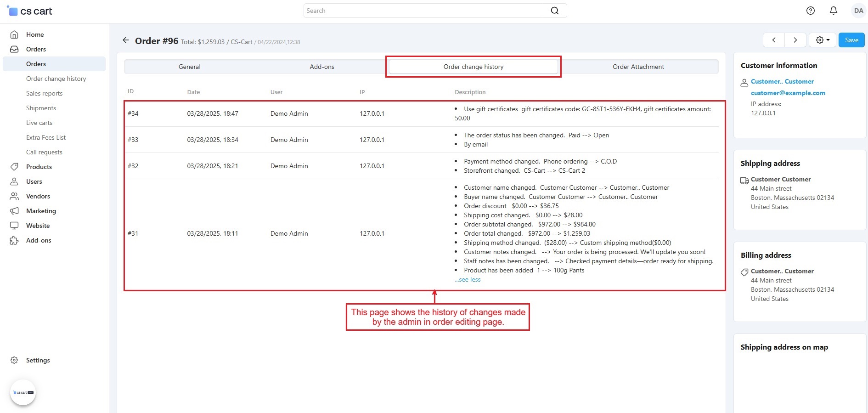868x413 pixels.
Task: Click the Home house icon in the sidebar
Action: point(14,34)
